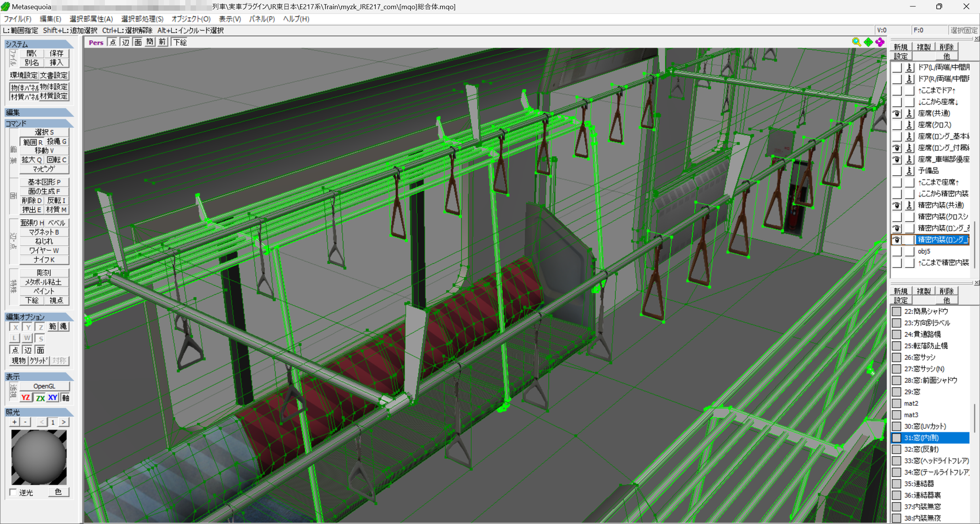980x524 pixels.
Task: Collapse the 表示 panel header
Action: click(39, 377)
